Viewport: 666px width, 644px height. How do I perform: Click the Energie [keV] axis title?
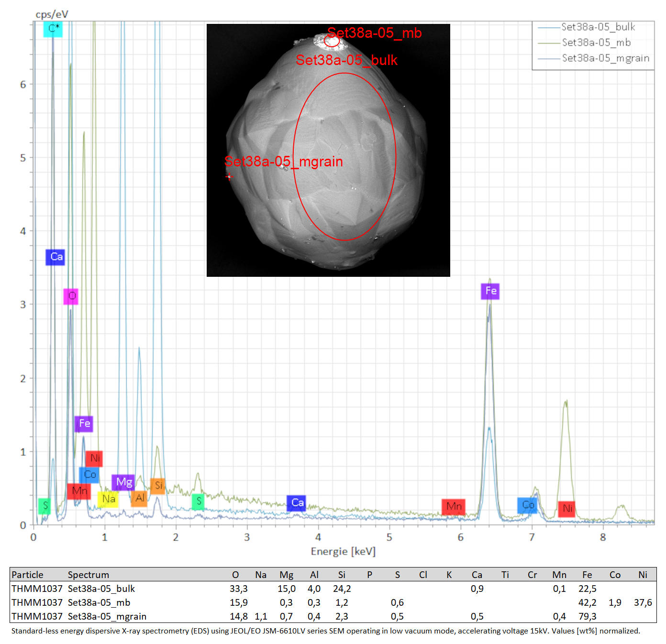pyautogui.click(x=343, y=552)
